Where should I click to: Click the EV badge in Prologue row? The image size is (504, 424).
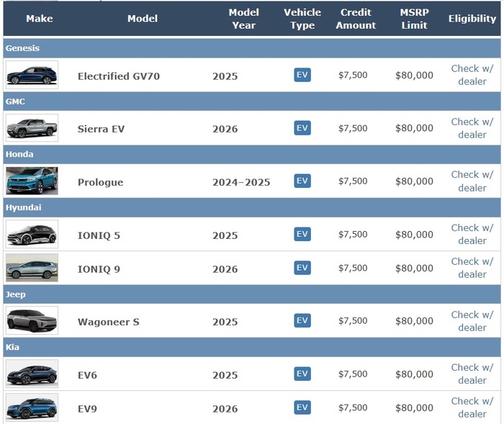[x=302, y=181]
